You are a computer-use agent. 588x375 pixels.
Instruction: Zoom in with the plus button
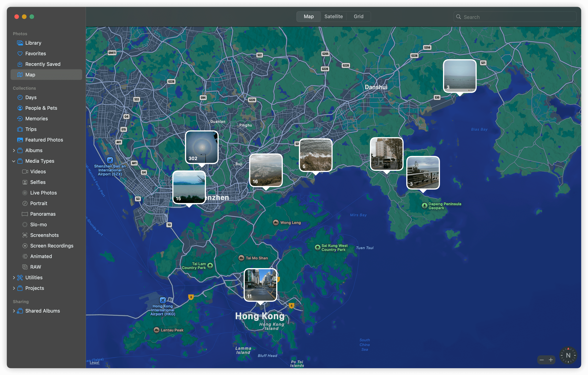point(551,360)
